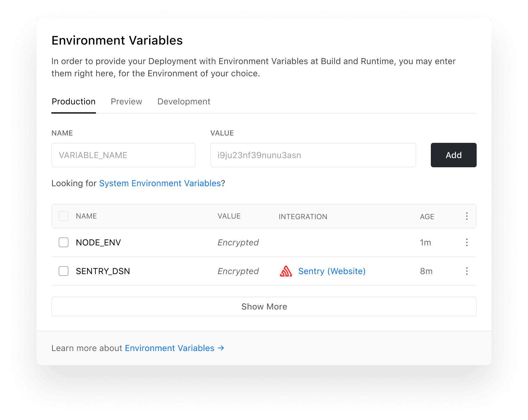Screen dimensions: 528x420
Task: Switch to the Development tab
Action: 184,101
